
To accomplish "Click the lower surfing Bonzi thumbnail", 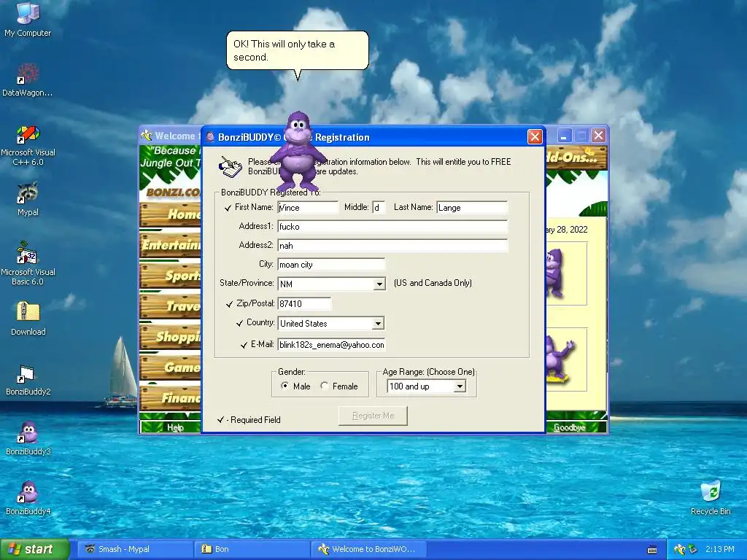I will [566, 359].
